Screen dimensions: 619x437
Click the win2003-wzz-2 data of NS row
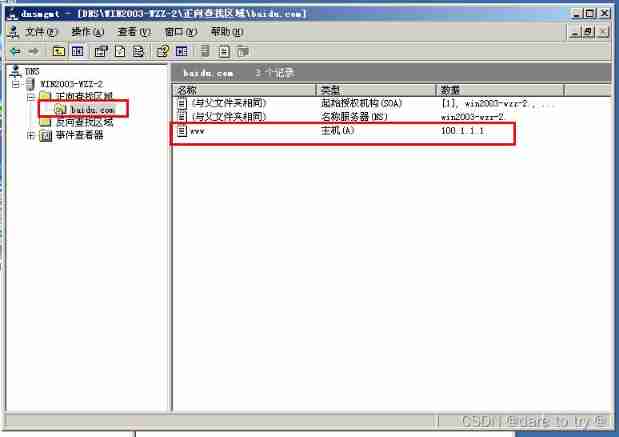[472, 117]
